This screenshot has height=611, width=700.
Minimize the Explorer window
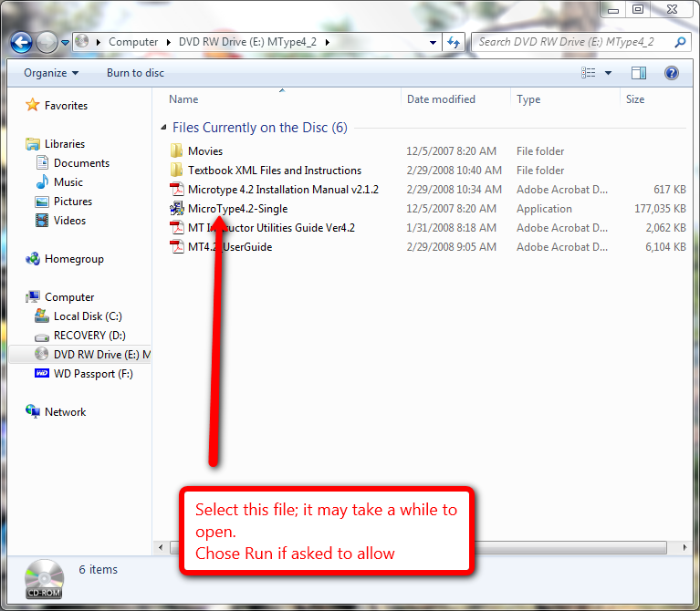click(x=613, y=10)
